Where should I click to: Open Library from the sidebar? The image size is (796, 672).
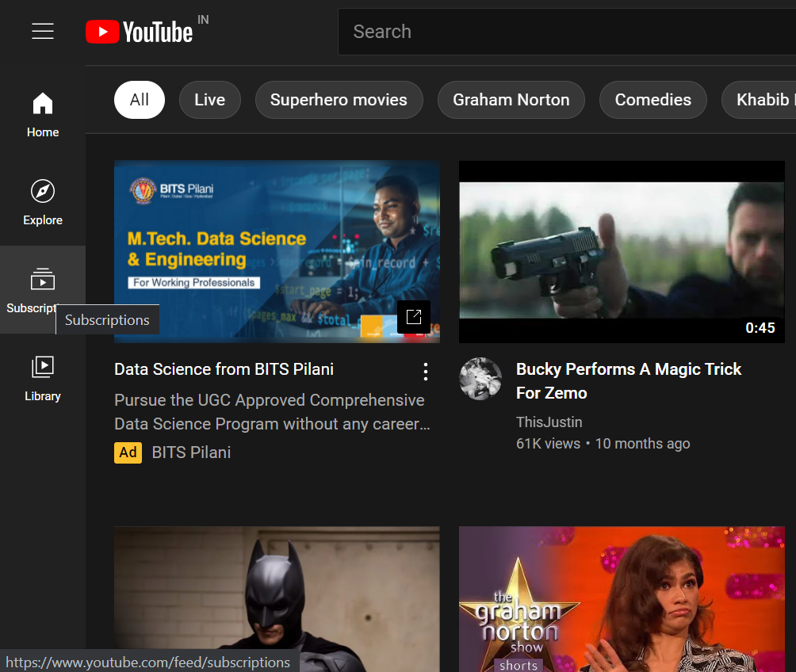43,378
